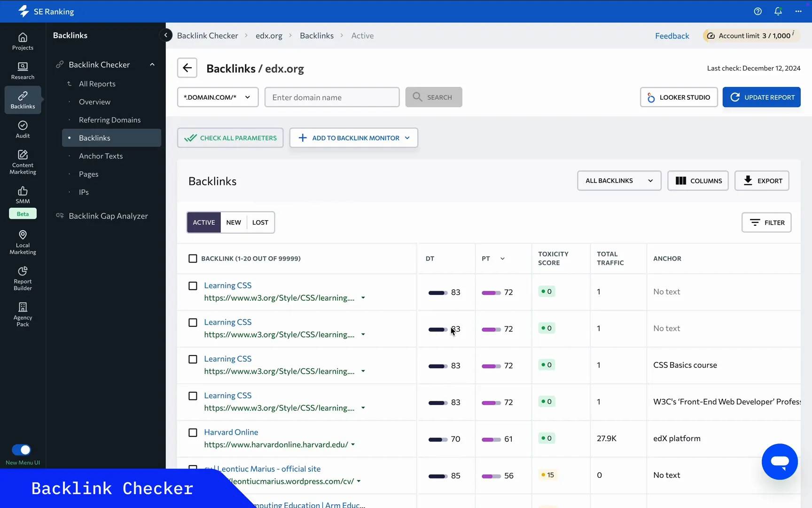The image size is (812, 508).
Task: Open the Audit section
Action: (x=22, y=129)
